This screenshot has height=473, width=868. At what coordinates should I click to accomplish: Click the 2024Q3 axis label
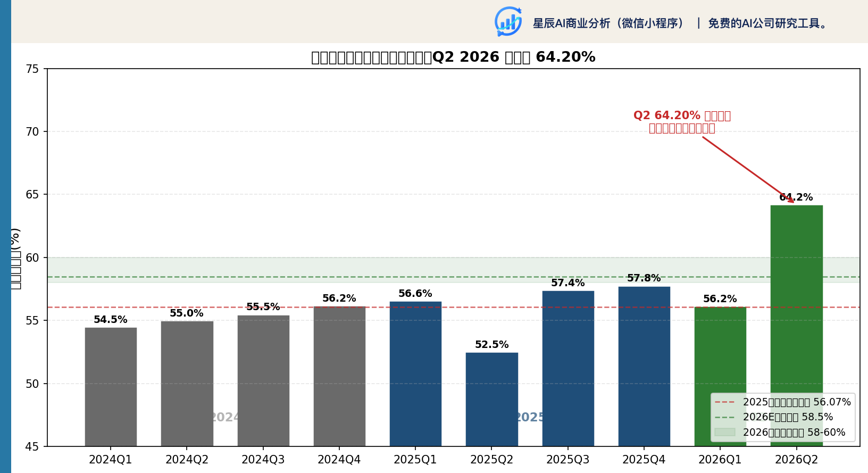point(263,460)
